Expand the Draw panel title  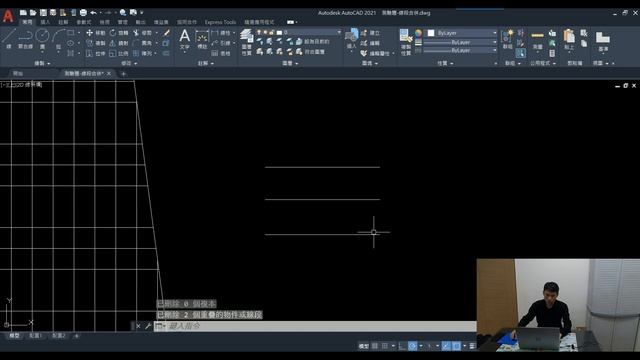pyautogui.click(x=42, y=63)
